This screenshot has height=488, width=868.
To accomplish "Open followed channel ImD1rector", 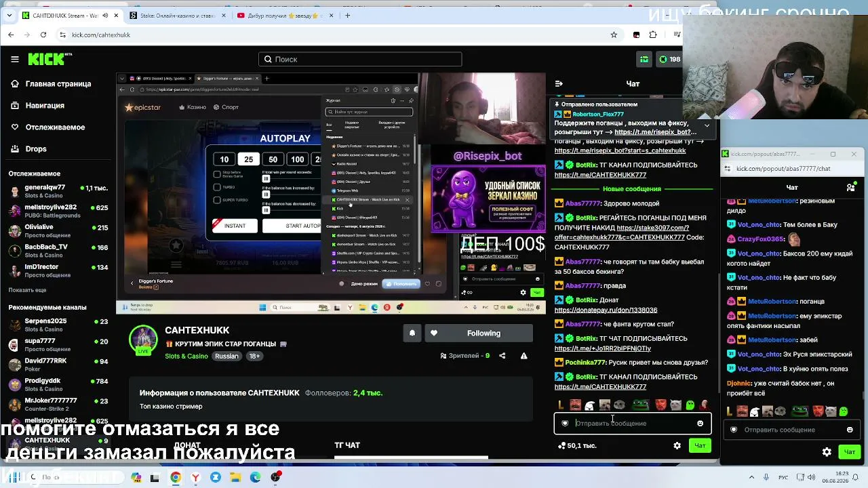I will (x=58, y=270).
